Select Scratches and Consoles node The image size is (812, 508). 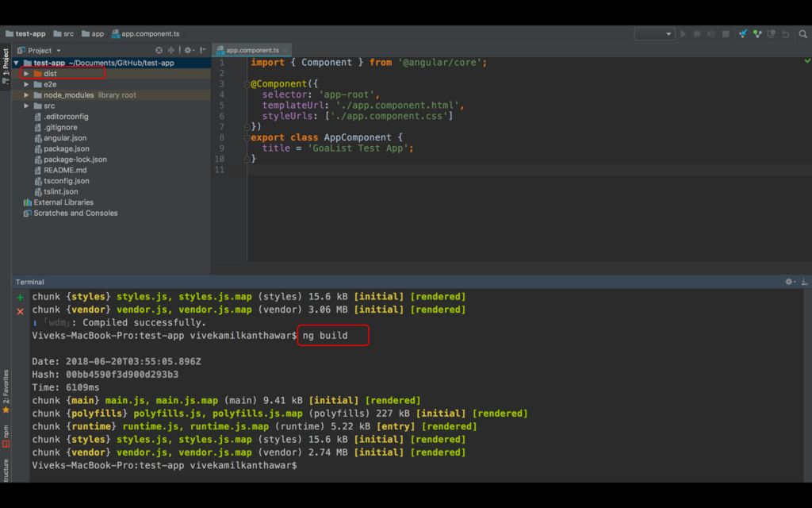[x=111, y=214]
